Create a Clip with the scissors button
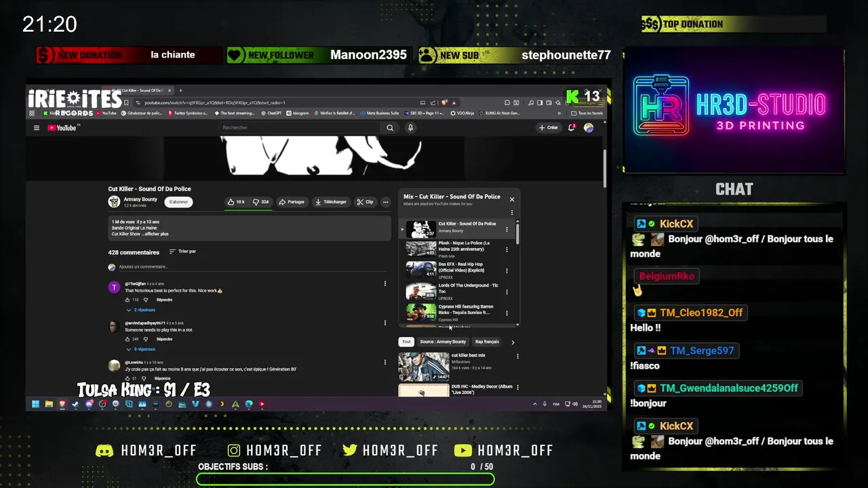Viewport: 868px width, 488px height. (x=366, y=202)
